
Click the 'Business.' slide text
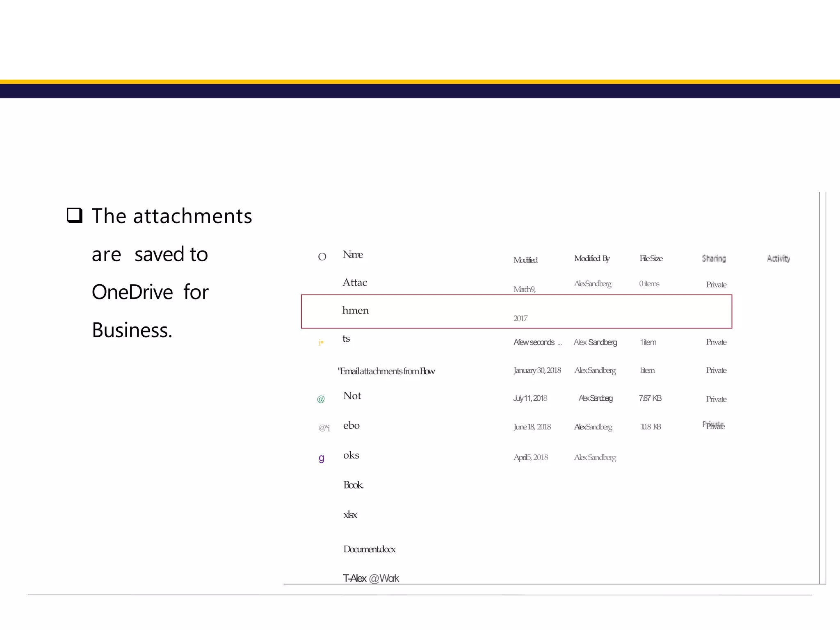(132, 330)
